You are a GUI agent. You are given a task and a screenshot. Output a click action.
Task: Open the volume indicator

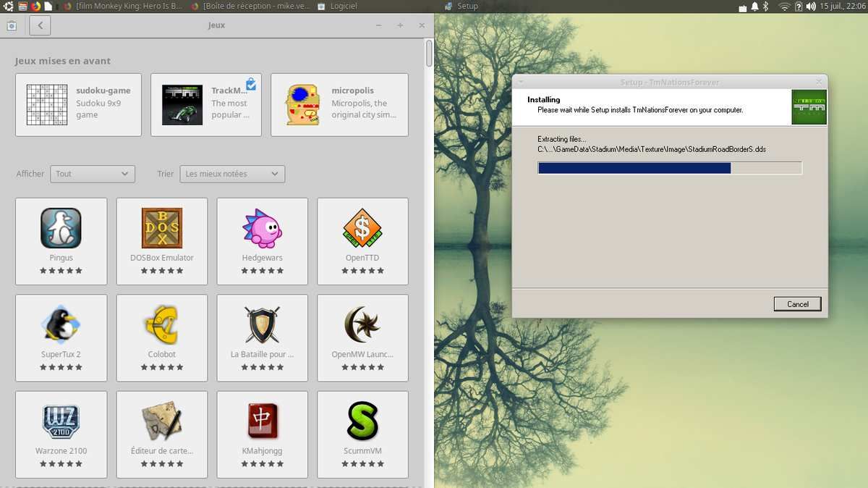tap(810, 7)
